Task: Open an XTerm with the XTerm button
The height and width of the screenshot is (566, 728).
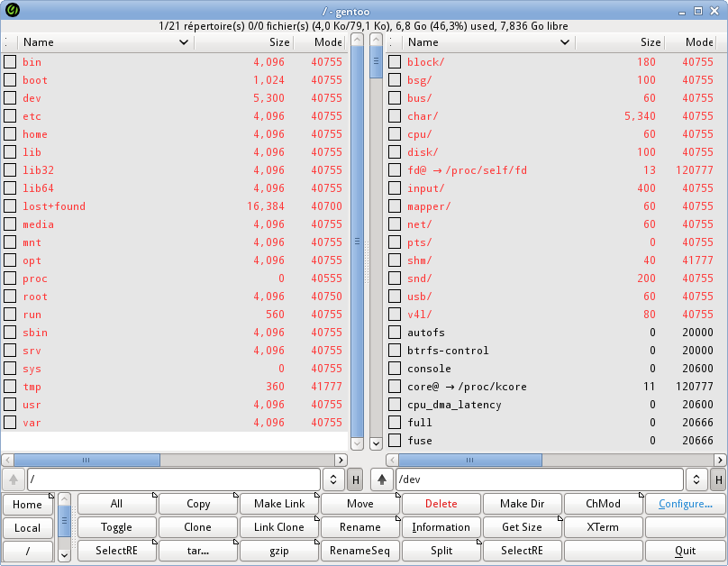Action: (x=603, y=527)
